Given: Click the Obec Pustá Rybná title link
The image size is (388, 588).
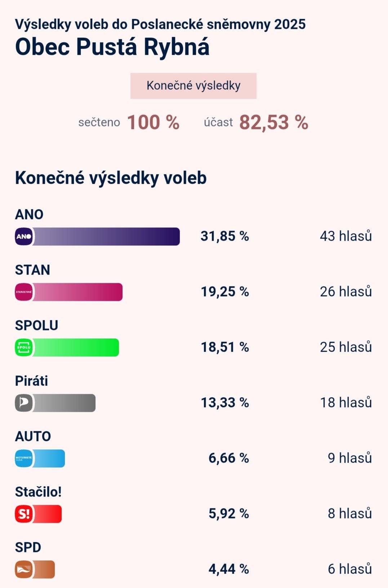Looking at the screenshot, I should pyautogui.click(x=112, y=46).
